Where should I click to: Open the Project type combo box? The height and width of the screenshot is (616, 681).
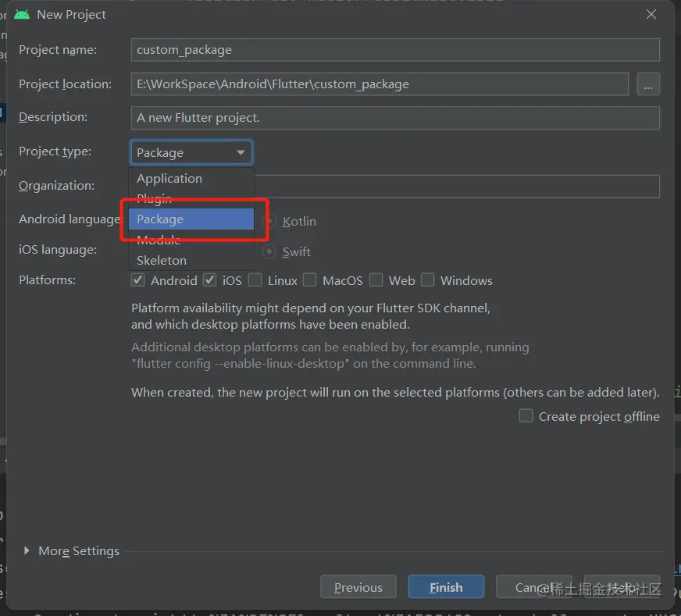[191, 152]
